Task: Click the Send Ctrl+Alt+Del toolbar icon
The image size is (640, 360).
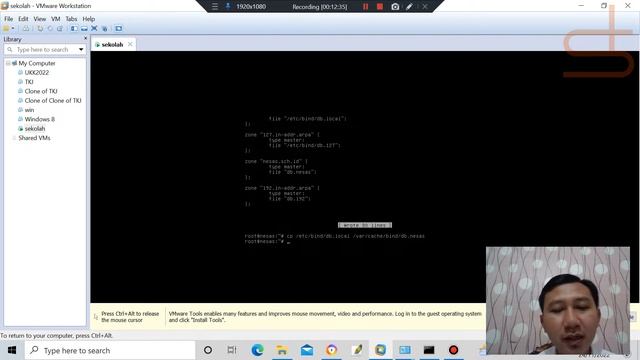Action: (x=26, y=29)
